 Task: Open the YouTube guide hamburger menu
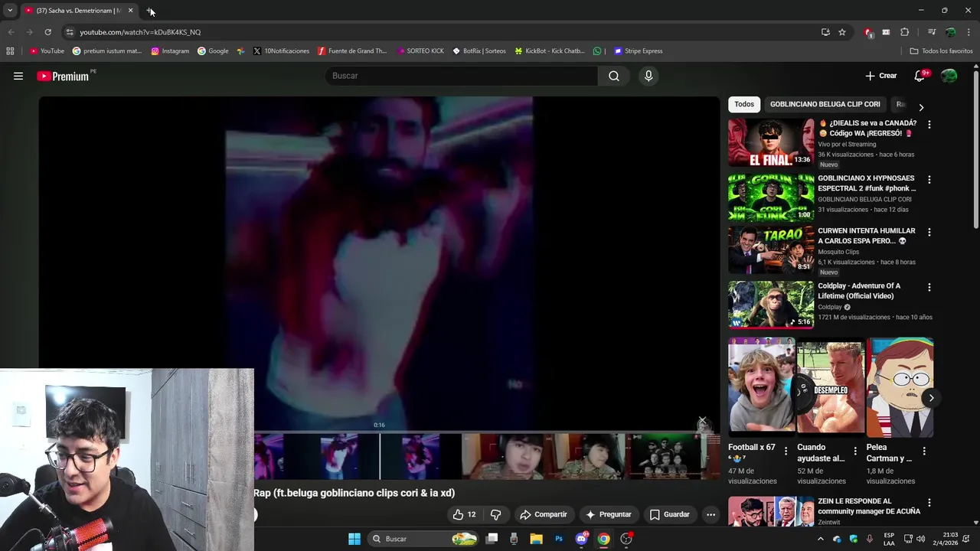tap(18, 76)
